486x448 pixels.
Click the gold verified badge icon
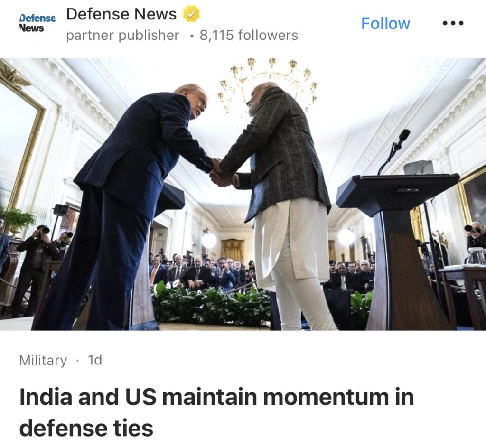coord(191,14)
